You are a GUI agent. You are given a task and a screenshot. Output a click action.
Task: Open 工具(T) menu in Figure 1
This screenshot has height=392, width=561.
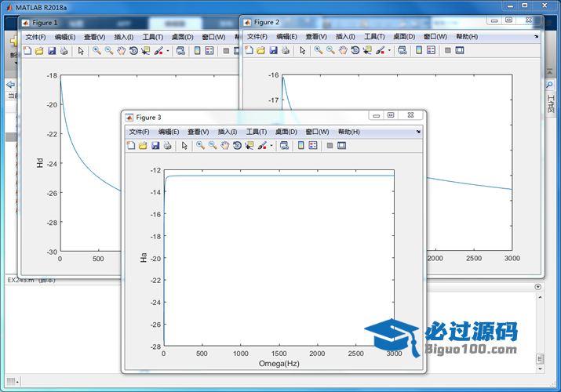click(153, 37)
